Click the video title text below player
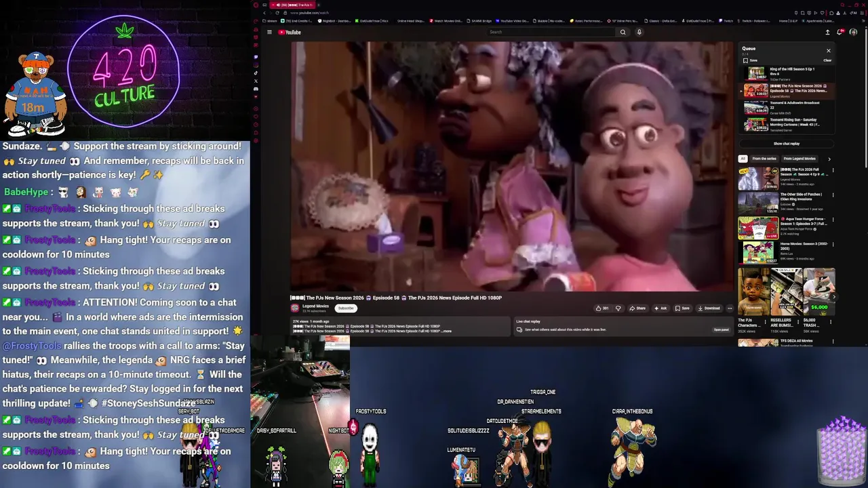Viewport: 868px width, 488px height. (396, 298)
